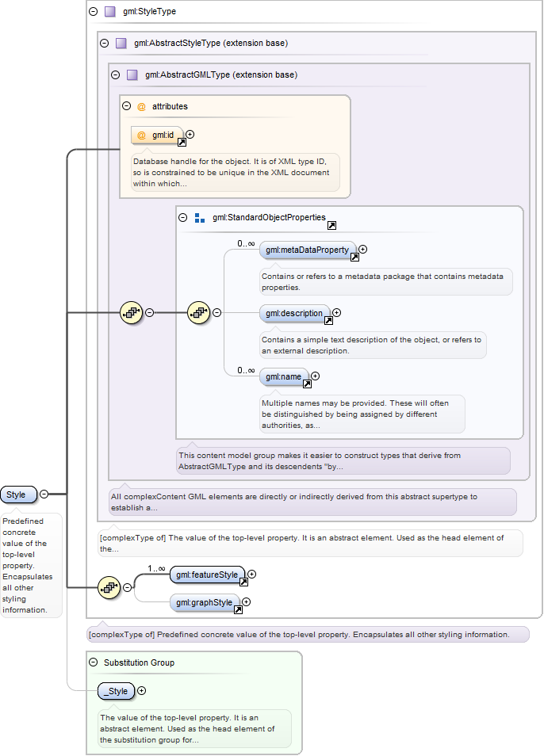Follow reference arrow on gml:featureStyle
Viewport: 544px width, 756px height.
(243, 582)
